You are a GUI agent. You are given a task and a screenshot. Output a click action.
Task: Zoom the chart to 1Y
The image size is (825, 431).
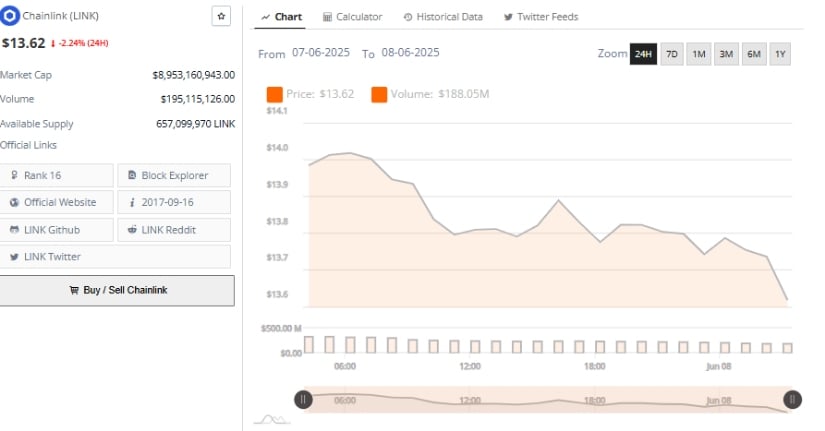point(780,54)
